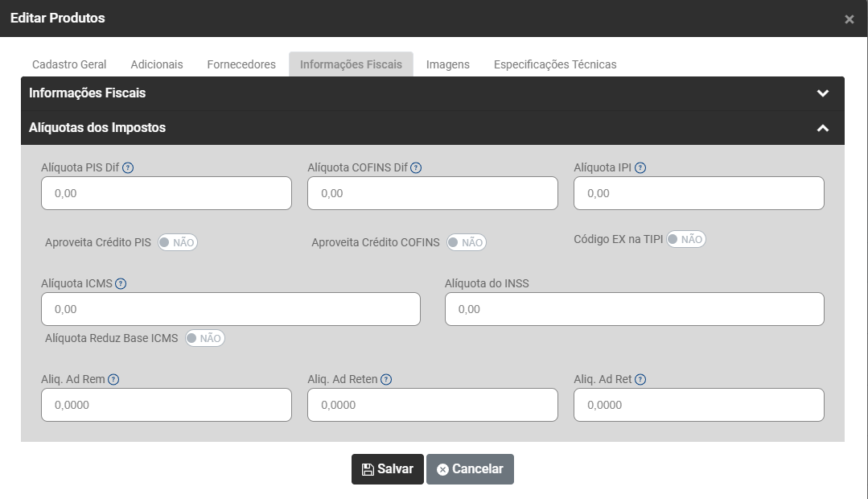The width and height of the screenshot is (868, 499).
Task: Toggle Aproveita Crédito COFINS switch
Action: point(467,242)
